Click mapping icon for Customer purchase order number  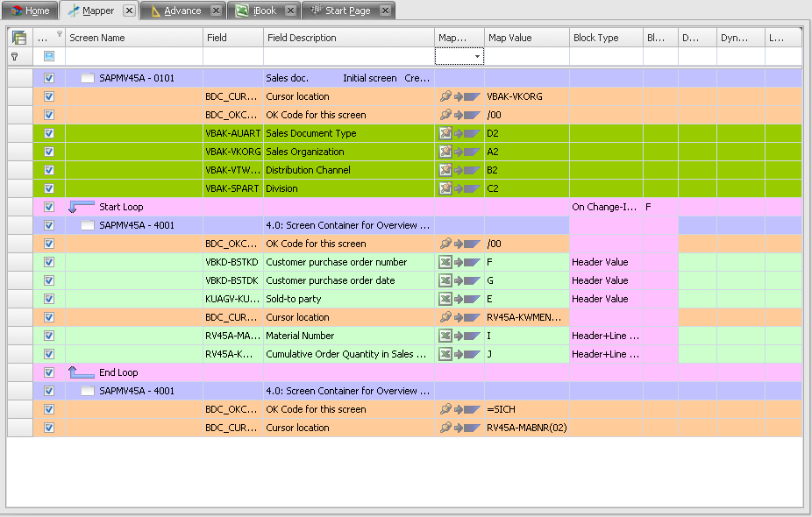coord(459,262)
